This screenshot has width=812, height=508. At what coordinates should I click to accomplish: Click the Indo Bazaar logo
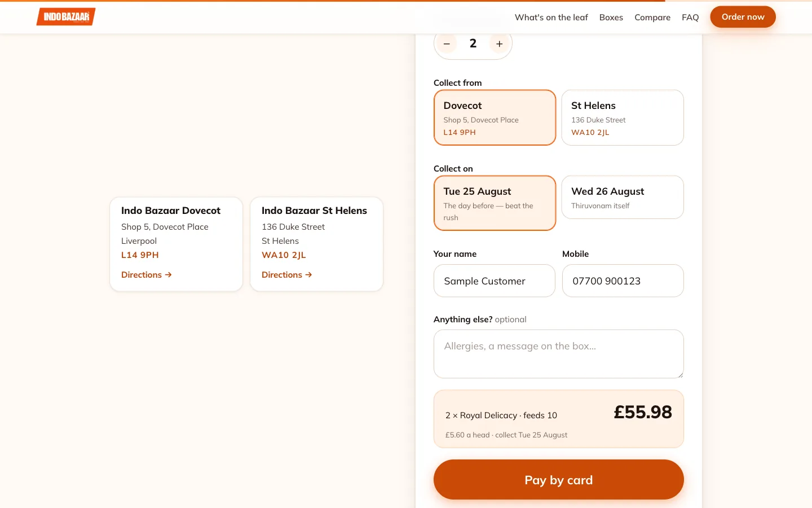click(x=66, y=17)
